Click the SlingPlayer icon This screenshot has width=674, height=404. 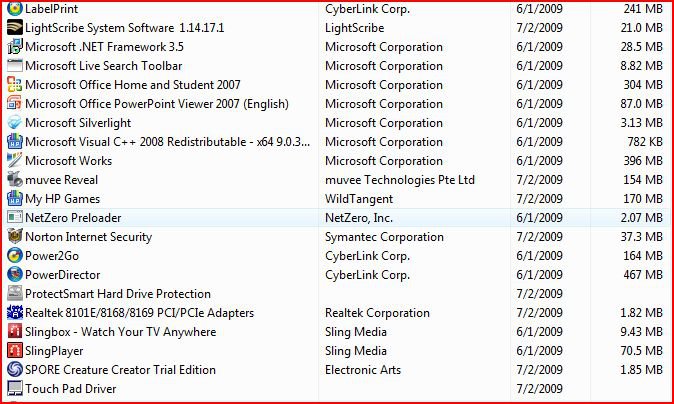(15, 351)
